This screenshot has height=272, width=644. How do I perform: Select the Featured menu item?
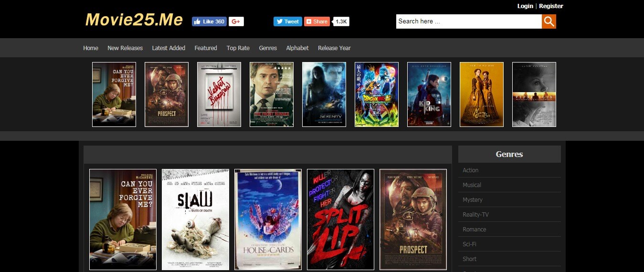pyautogui.click(x=206, y=48)
